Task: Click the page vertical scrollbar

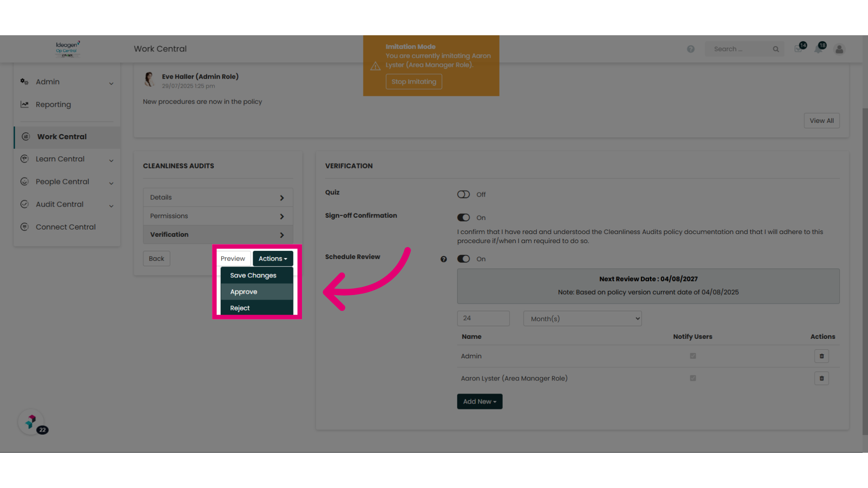Action: click(x=865, y=271)
